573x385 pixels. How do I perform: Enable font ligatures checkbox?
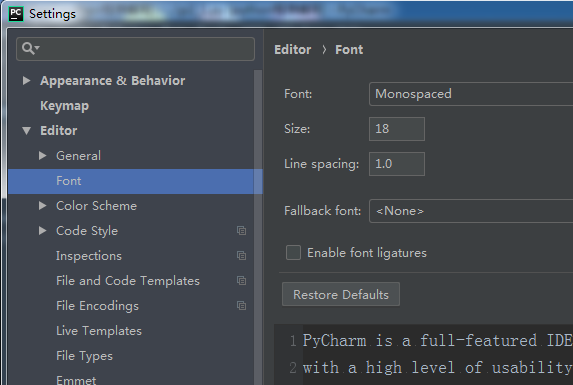pos(293,253)
